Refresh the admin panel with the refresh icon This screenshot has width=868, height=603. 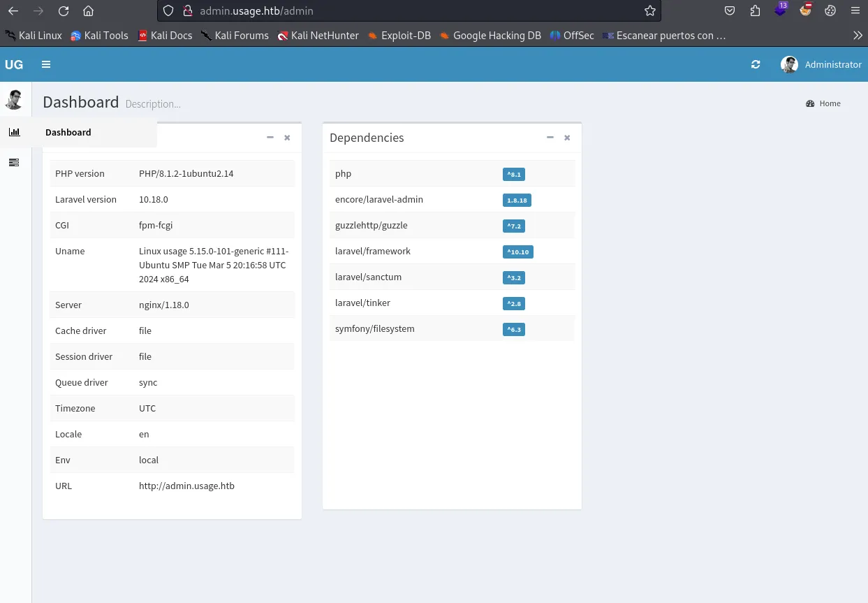(x=756, y=64)
